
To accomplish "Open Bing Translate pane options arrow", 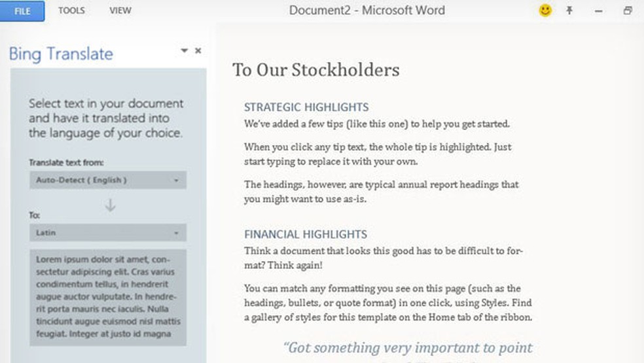I will tap(185, 50).
